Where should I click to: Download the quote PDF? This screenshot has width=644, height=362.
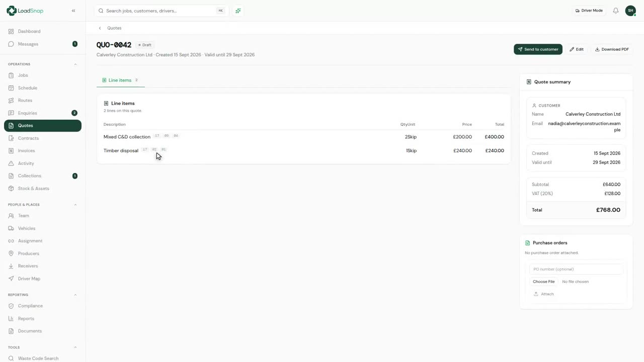tap(612, 49)
